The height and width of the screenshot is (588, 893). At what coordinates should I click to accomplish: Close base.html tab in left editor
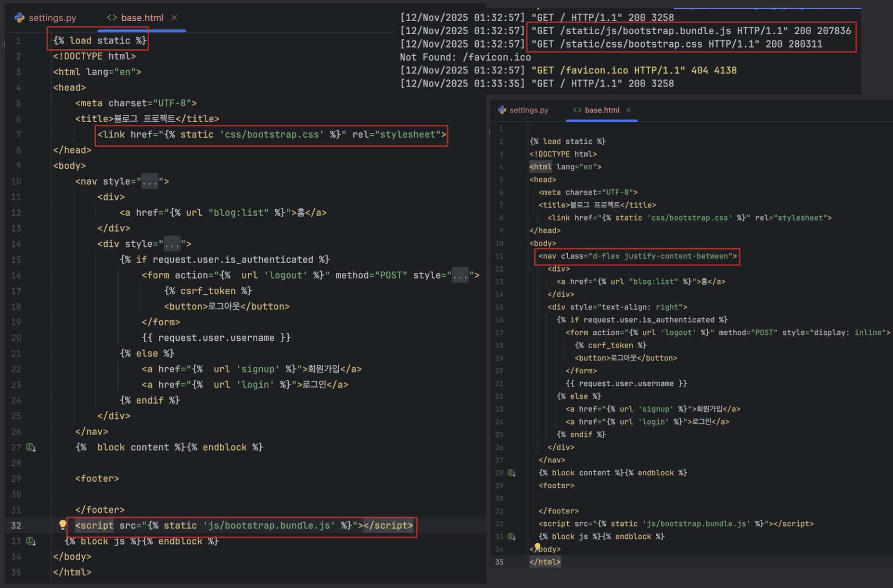pos(175,18)
